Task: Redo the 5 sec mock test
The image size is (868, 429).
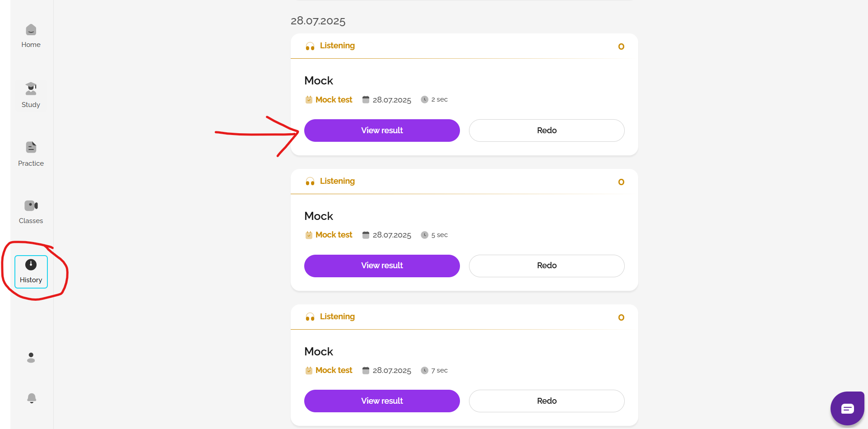Action: point(547,266)
